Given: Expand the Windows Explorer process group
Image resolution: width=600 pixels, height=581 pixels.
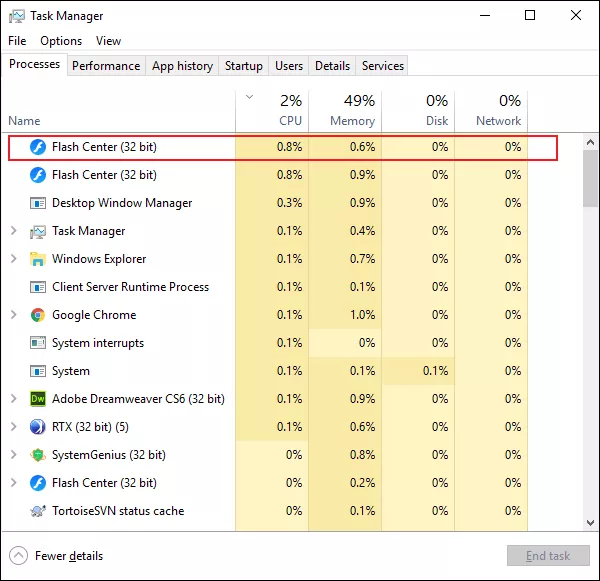Looking at the screenshot, I should pos(14,259).
